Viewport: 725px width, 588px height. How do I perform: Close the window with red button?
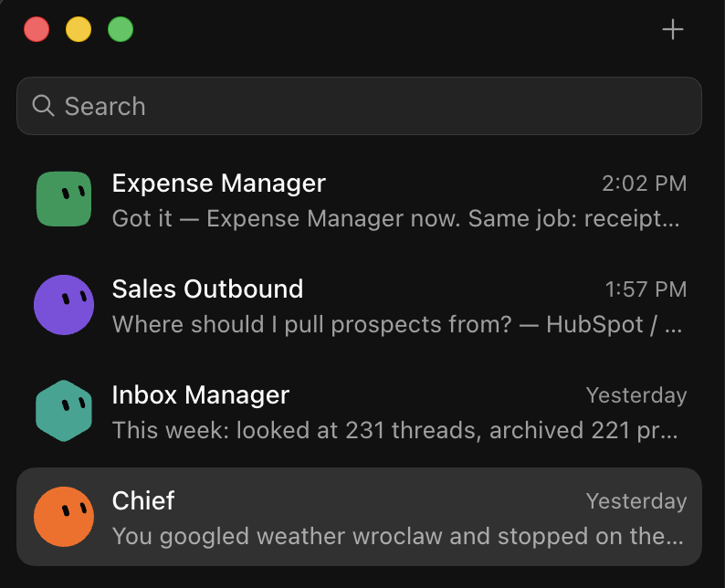tap(37, 29)
